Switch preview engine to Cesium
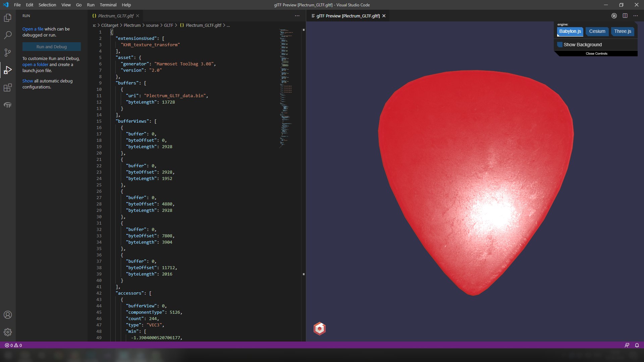 597,32
